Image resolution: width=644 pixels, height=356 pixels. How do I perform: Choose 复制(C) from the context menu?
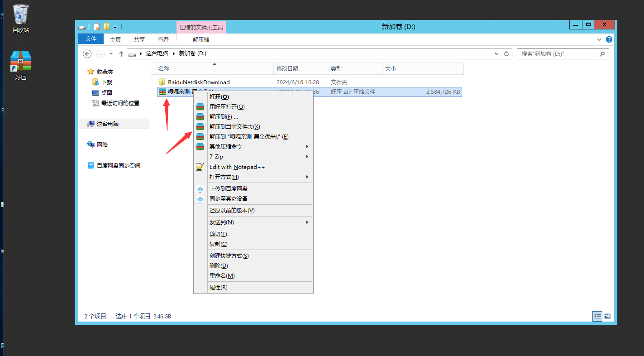click(x=253, y=244)
